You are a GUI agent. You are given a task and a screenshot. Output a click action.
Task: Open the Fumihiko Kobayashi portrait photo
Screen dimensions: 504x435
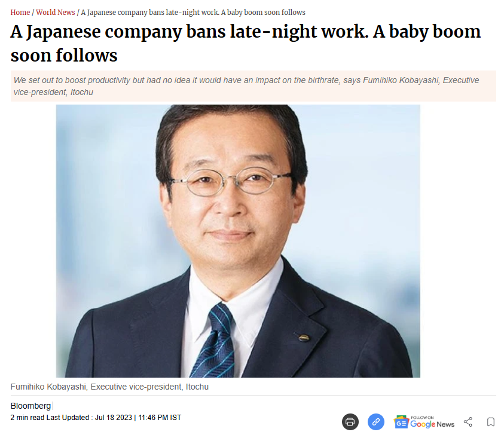[x=238, y=241]
